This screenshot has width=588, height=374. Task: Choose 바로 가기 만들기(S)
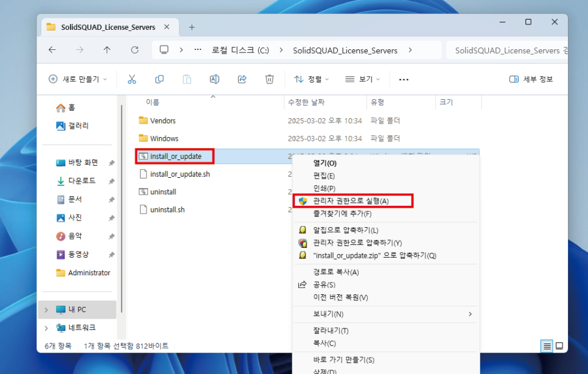385,360
